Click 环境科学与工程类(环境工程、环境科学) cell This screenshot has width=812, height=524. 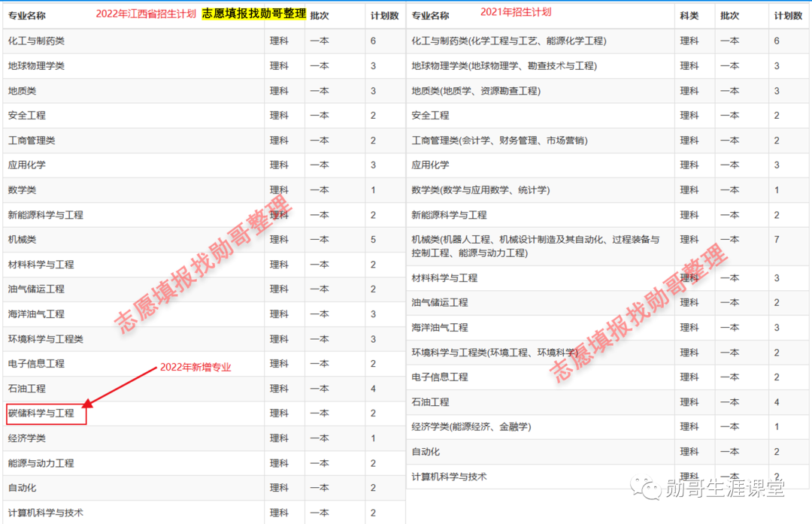(495, 352)
